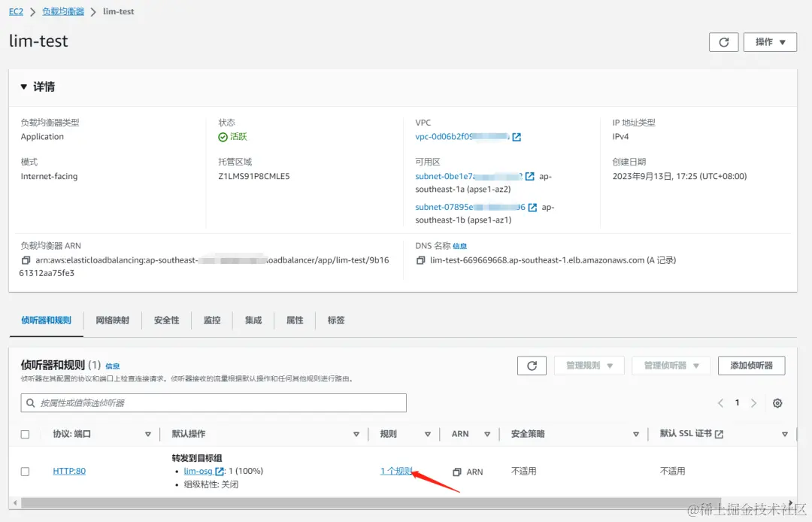Screen dimensions: 812x522
Task: Go to previous page arrow
Action: point(720,403)
